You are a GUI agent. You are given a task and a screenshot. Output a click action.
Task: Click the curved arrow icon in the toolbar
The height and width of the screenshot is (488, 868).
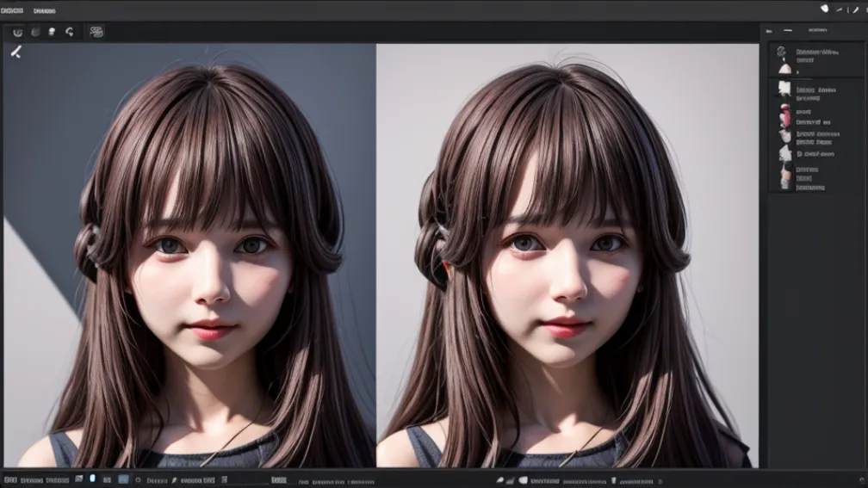[69, 32]
